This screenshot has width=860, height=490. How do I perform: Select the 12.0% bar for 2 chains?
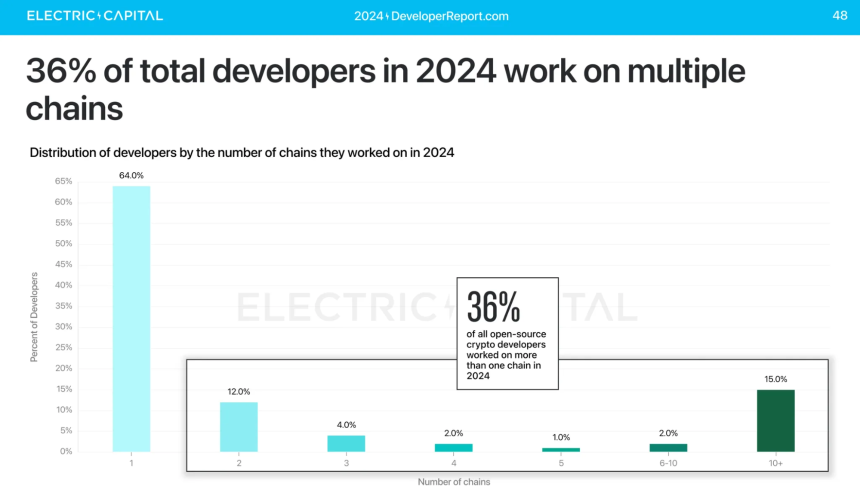(x=239, y=427)
